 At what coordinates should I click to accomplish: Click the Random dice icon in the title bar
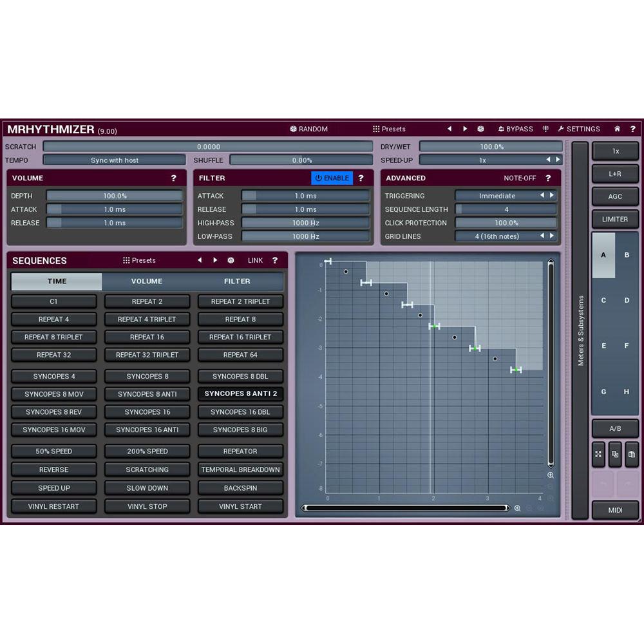pyautogui.click(x=293, y=129)
